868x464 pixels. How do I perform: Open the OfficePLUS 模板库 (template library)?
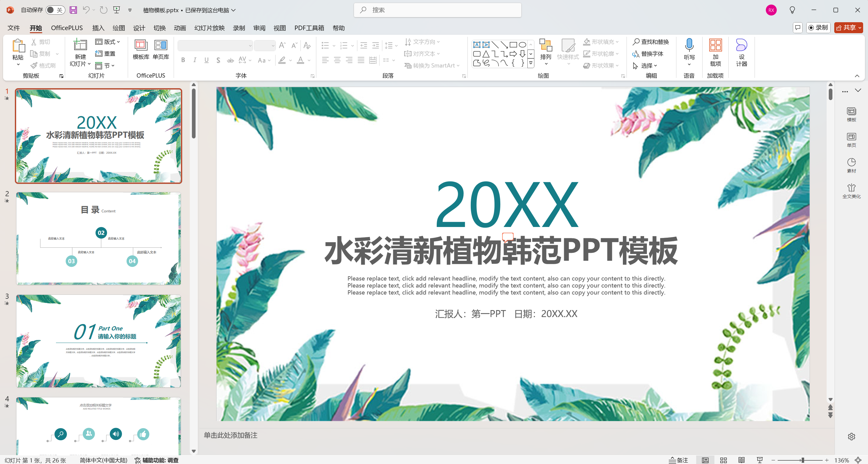(x=141, y=50)
